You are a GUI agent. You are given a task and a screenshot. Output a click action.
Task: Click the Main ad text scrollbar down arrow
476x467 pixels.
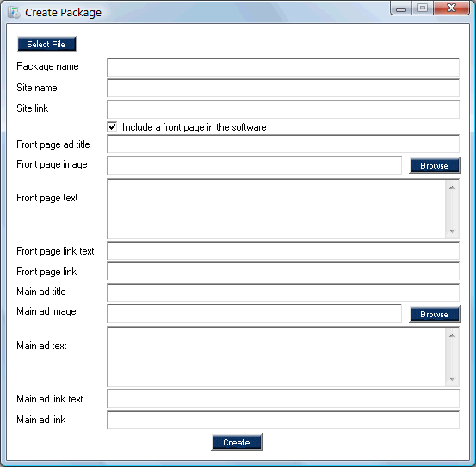(452, 378)
